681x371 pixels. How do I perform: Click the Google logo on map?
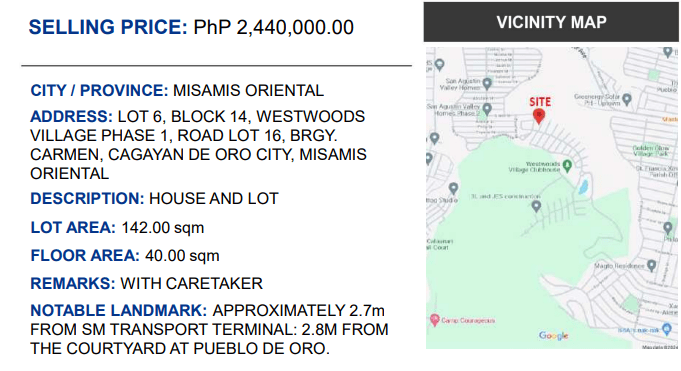pyautogui.click(x=554, y=336)
